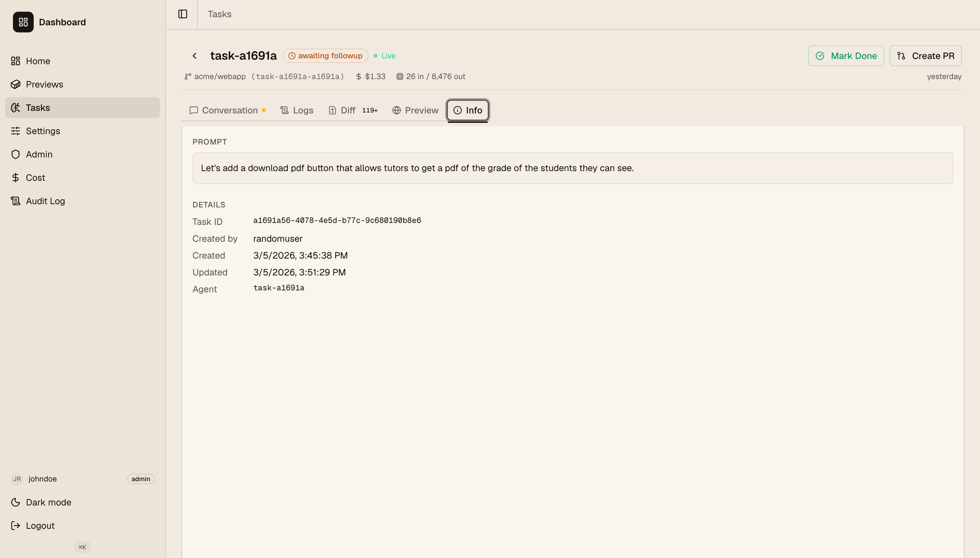Open Previews in the sidebar
The image size is (980, 558).
(44, 84)
